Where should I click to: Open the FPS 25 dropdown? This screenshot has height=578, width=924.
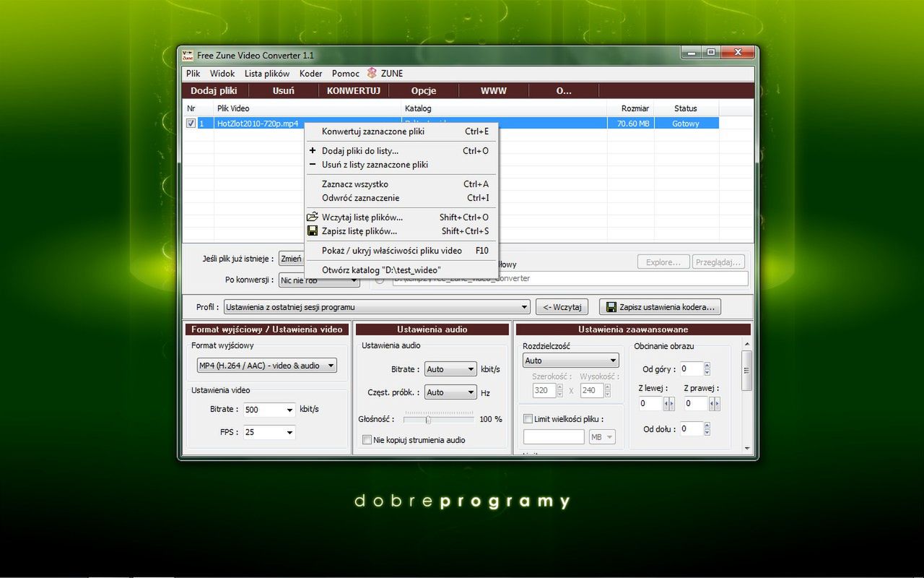269,432
